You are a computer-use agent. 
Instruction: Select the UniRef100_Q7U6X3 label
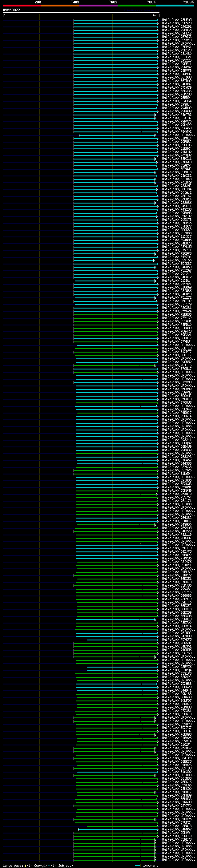click(177, 162)
